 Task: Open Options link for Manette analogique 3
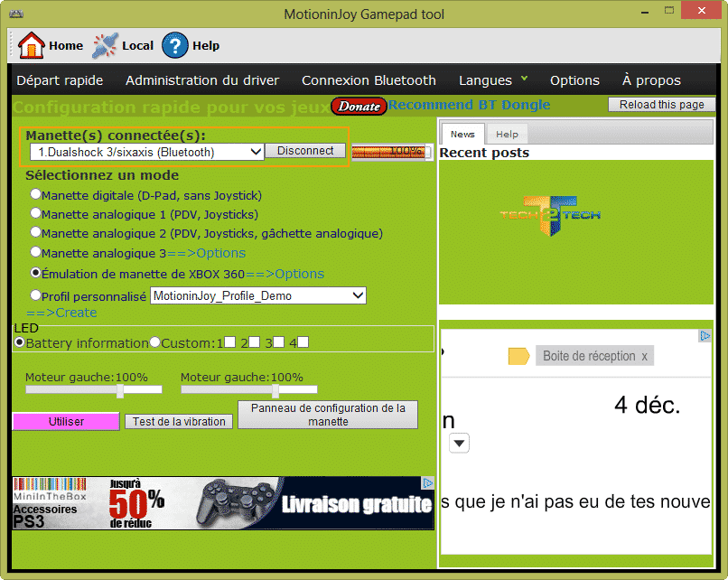click(x=206, y=253)
